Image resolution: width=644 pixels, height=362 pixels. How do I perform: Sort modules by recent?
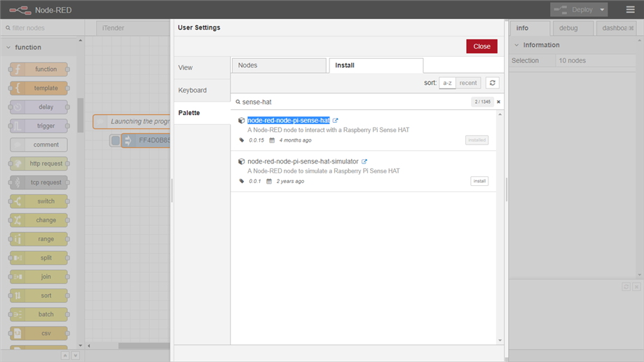tap(468, 83)
